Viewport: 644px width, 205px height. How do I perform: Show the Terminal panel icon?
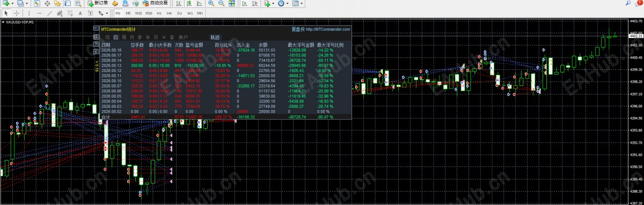click(x=67, y=4)
